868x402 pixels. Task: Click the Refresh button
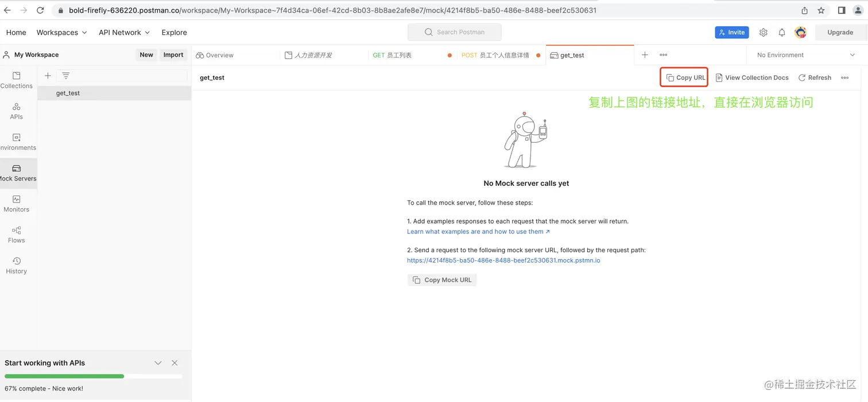tap(815, 78)
